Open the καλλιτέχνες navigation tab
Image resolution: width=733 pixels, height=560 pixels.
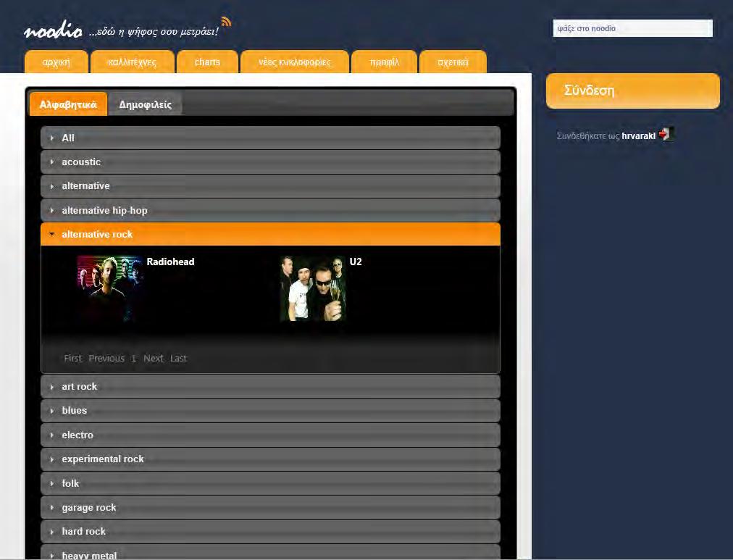133,62
